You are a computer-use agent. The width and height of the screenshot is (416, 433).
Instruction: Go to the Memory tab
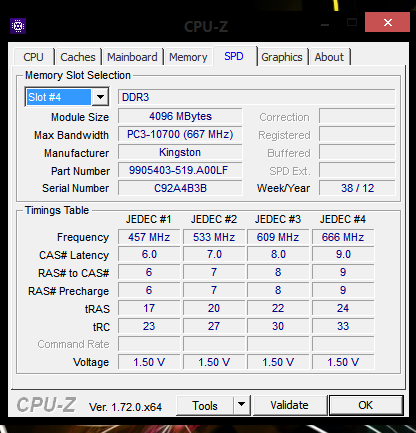click(188, 57)
